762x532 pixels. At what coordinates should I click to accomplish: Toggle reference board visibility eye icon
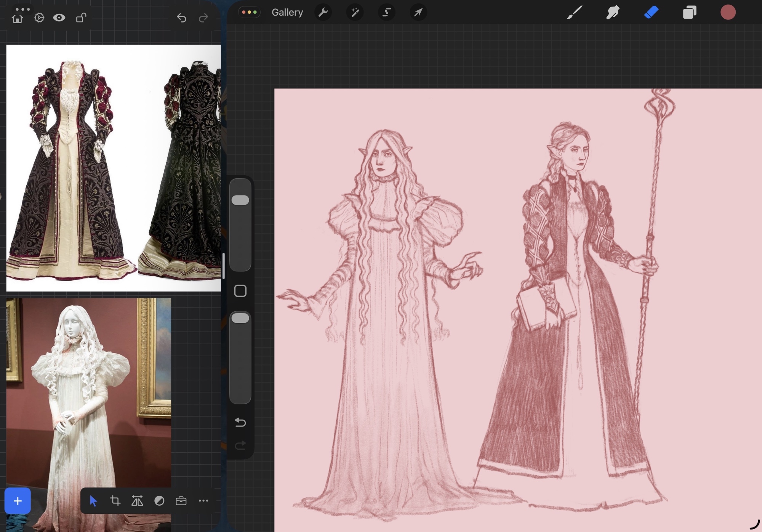pos(59,18)
